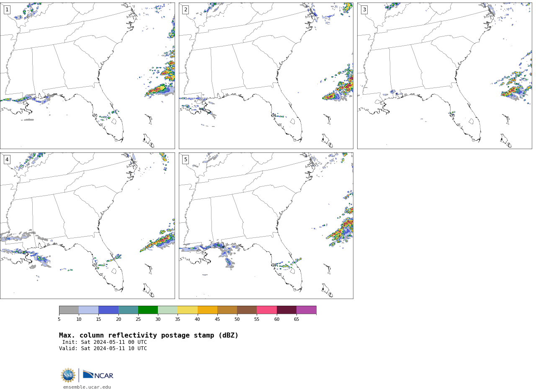Click the colorbar tick label 50
The image size is (536, 392).
click(x=237, y=320)
